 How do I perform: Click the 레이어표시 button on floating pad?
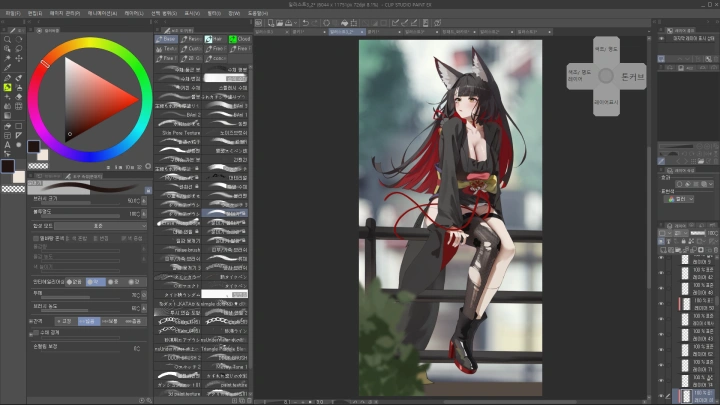pyautogui.click(x=606, y=102)
